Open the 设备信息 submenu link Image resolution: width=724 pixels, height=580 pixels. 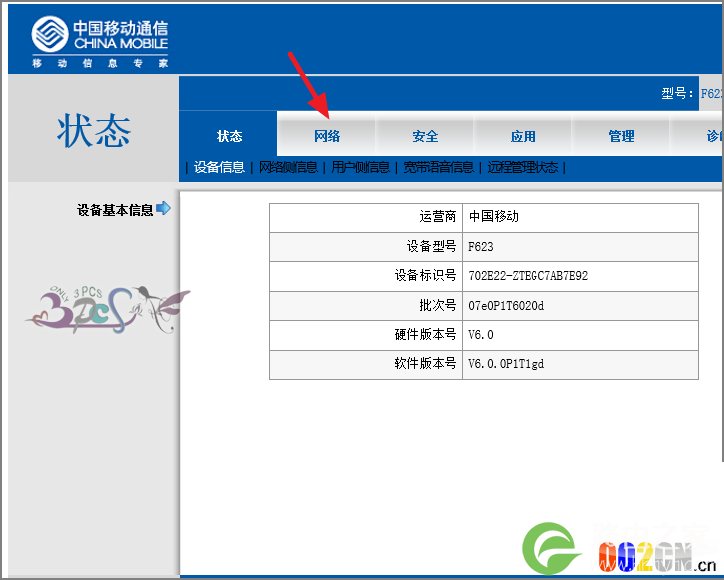tap(219, 167)
